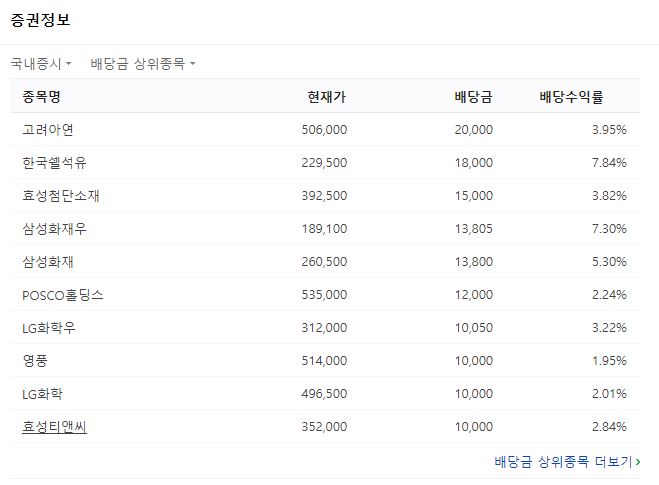The image size is (659, 485).
Task: Select the 삼성화재 stock name
Action: 48,262
